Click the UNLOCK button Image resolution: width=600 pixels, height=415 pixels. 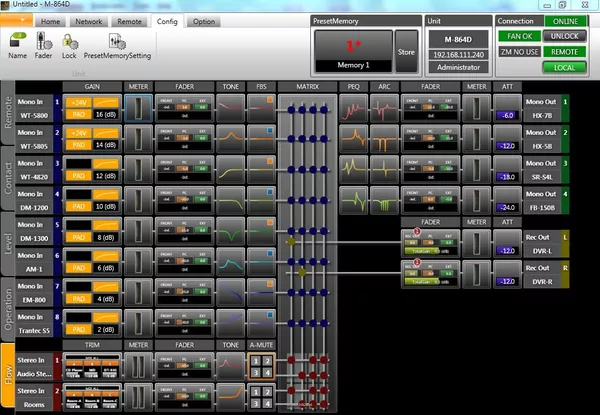pyautogui.click(x=564, y=36)
